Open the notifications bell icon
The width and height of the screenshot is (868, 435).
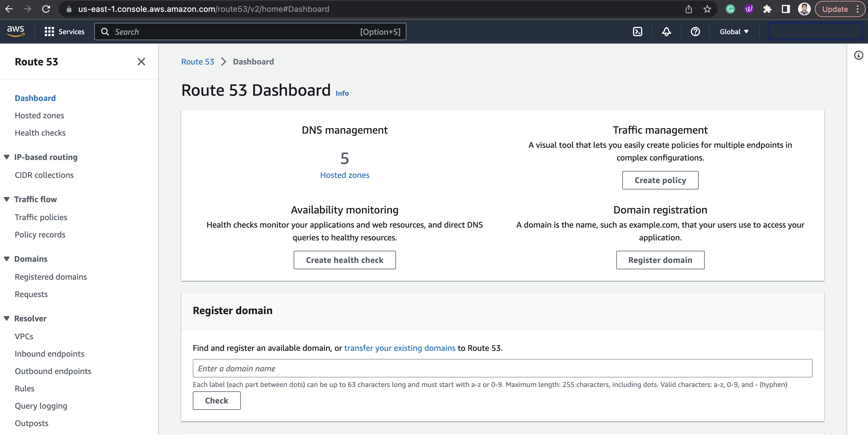pyautogui.click(x=666, y=32)
